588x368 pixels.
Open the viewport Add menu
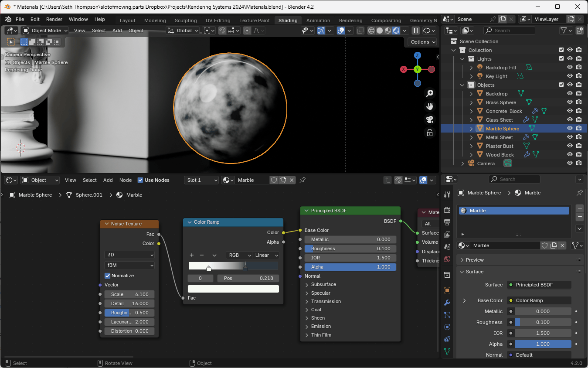pyautogui.click(x=117, y=31)
